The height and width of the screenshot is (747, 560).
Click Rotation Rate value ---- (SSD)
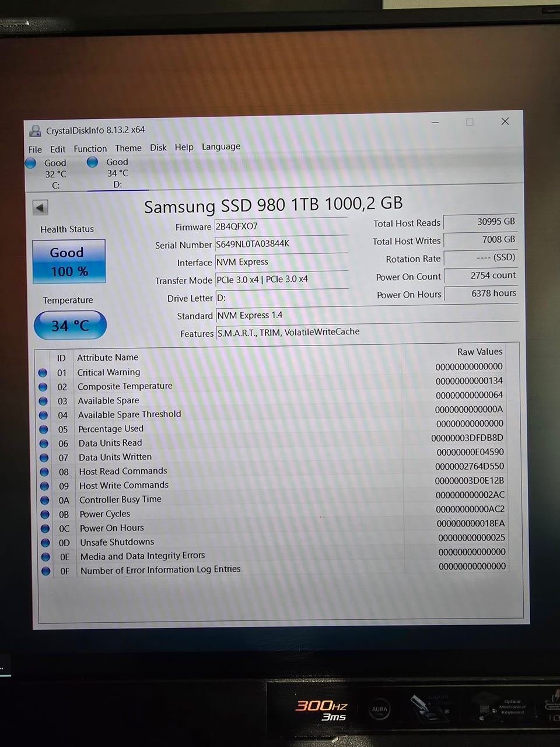click(x=481, y=257)
